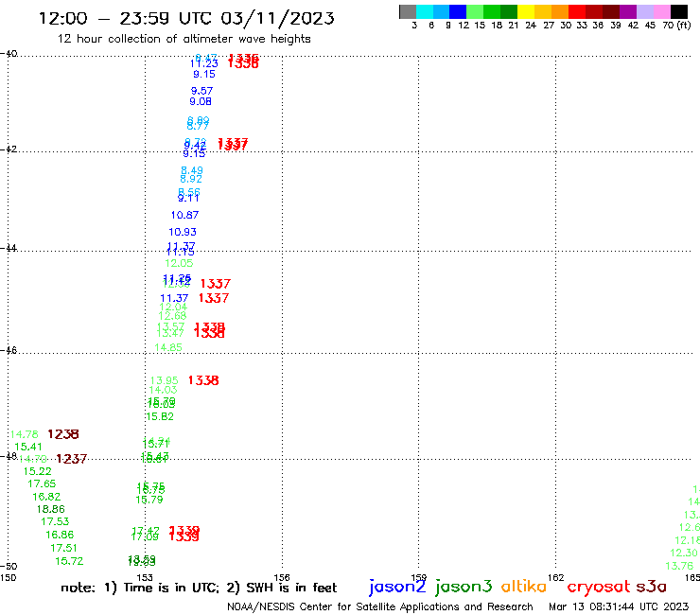Click the 18.86 wave height value
The width and height of the screenshot is (700, 615).
[x=51, y=509]
